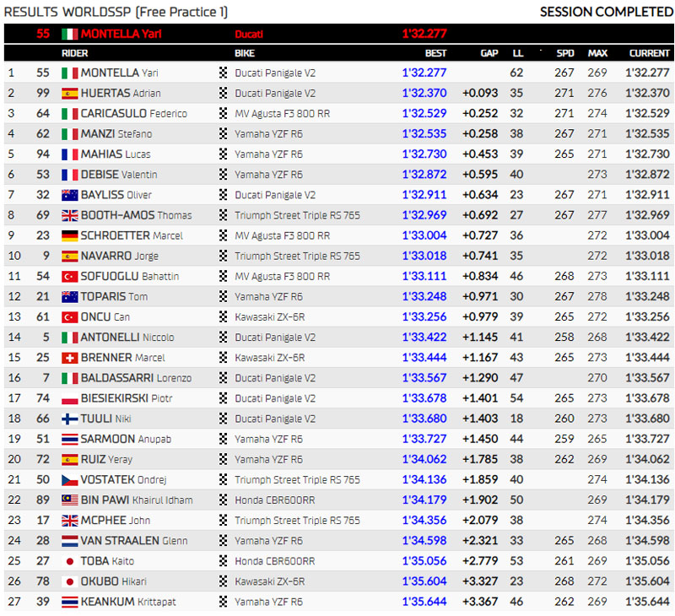Screen dimensions: 675x616
Task: Click the Spanish flag beside HUERTAS Adrian
Action: click(x=69, y=93)
